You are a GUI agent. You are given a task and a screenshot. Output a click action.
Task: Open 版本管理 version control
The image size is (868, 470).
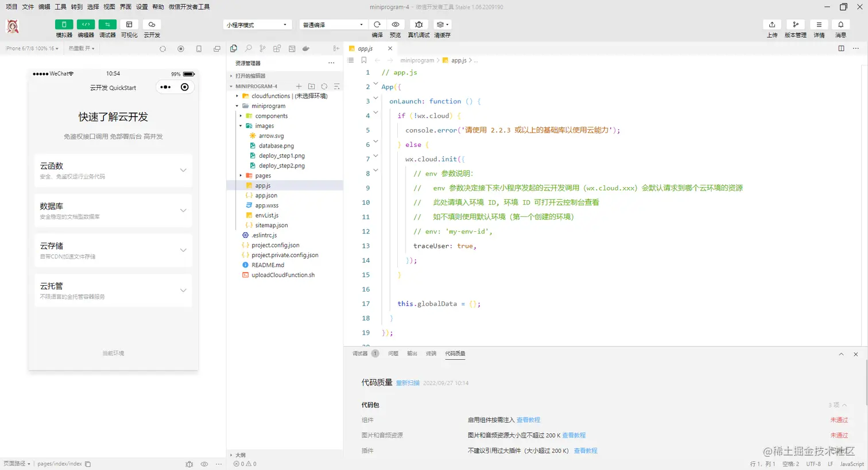coord(796,25)
